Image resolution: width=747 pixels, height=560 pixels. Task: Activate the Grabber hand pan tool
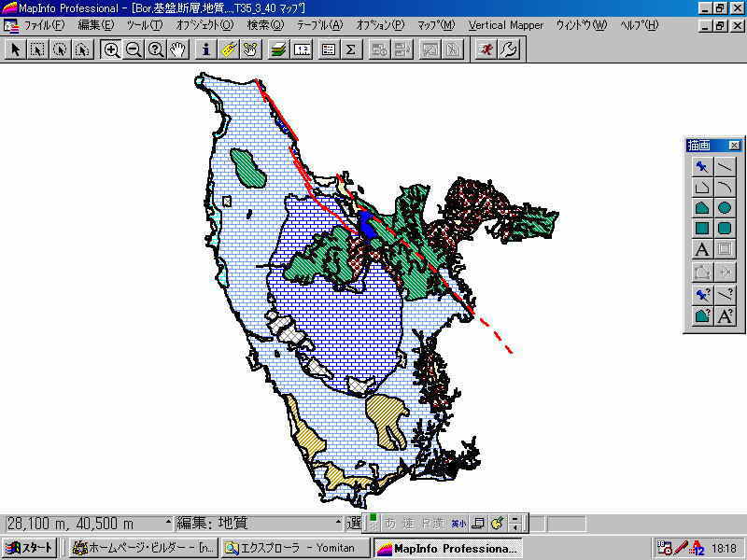tap(177, 49)
